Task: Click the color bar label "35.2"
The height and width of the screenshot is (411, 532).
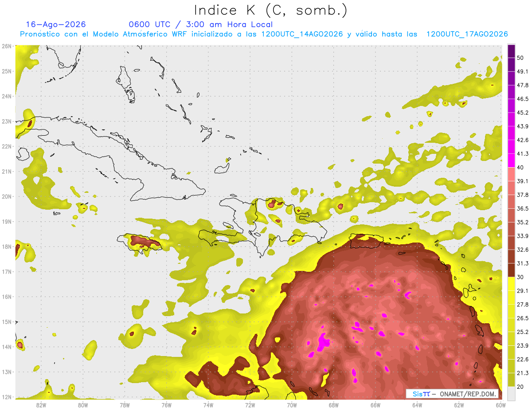Action: coord(523,222)
